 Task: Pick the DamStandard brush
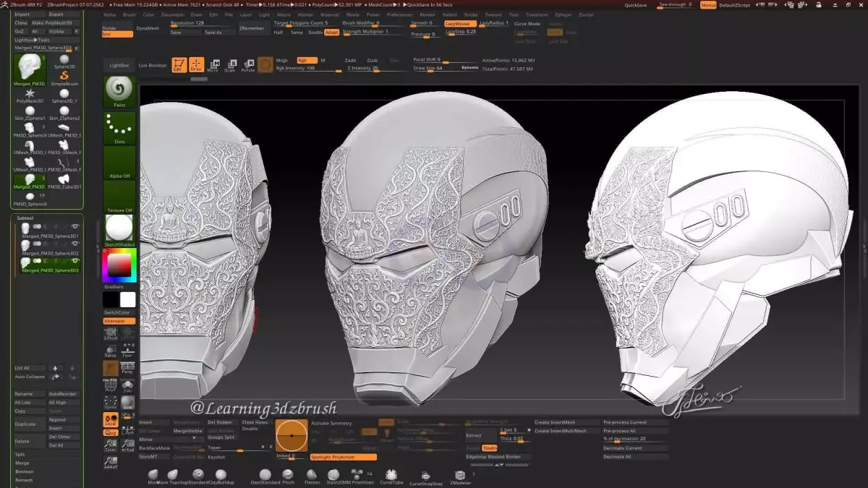[265, 476]
